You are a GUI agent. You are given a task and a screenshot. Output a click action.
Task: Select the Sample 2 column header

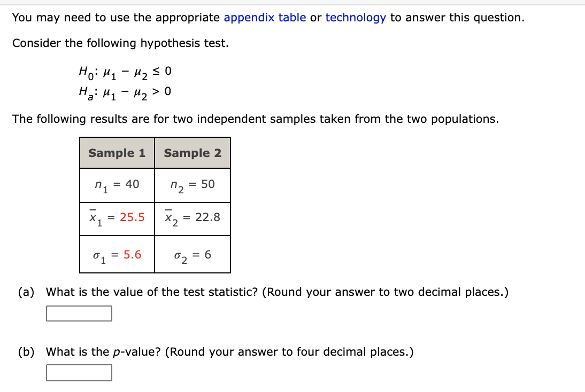[x=193, y=153]
